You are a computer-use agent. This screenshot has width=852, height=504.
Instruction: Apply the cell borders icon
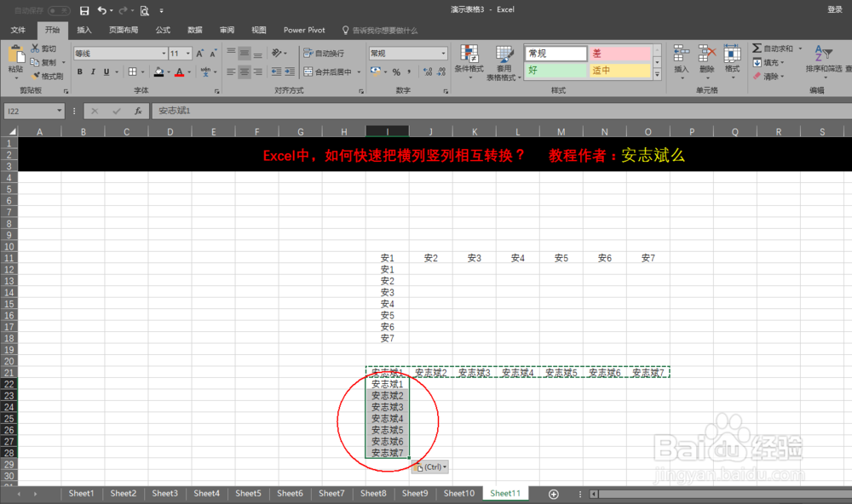pos(133,72)
